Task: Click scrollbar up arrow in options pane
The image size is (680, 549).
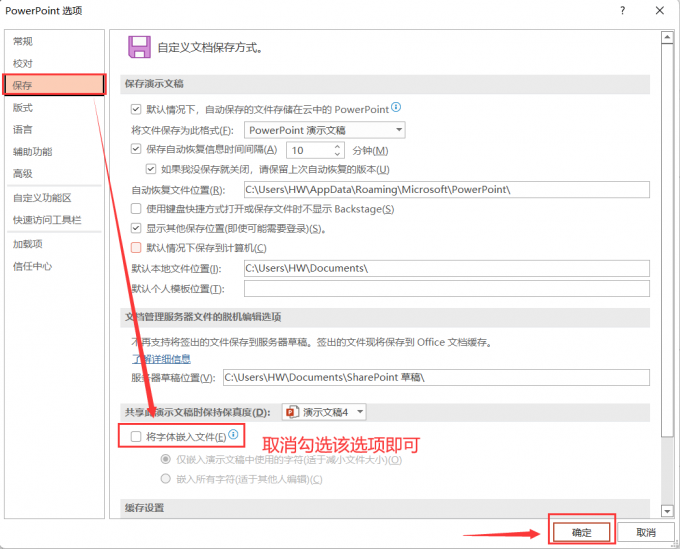Action: tap(667, 38)
